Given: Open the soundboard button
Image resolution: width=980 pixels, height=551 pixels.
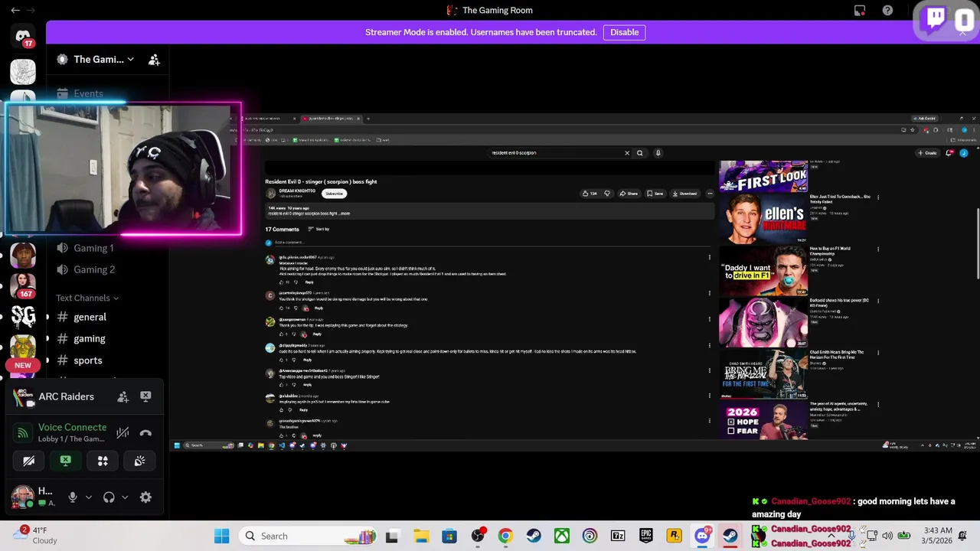Looking at the screenshot, I should (x=139, y=461).
